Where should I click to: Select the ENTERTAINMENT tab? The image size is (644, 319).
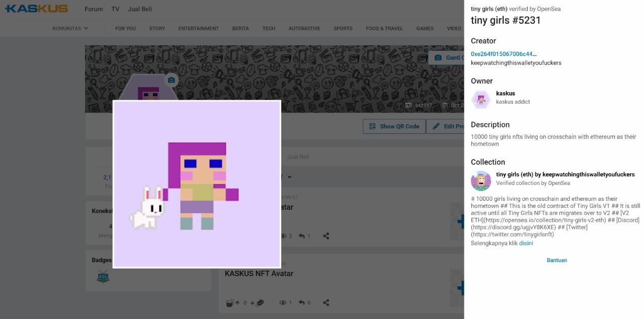(198, 28)
